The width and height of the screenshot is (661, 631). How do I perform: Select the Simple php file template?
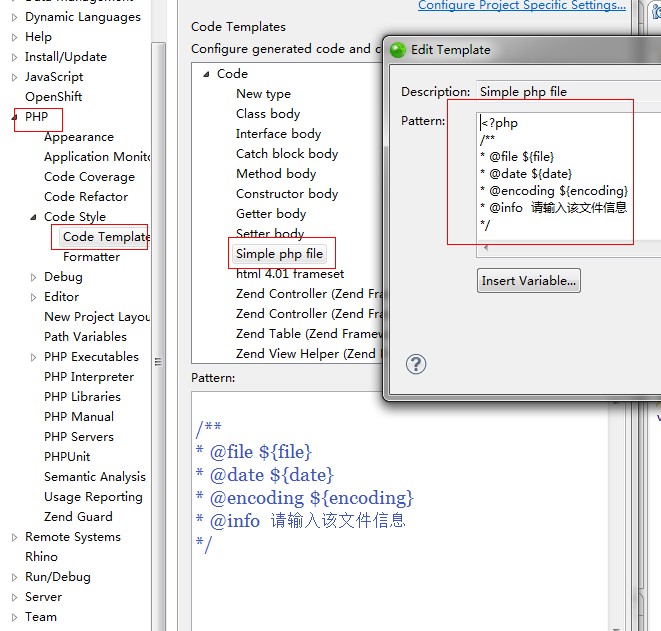point(279,254)
